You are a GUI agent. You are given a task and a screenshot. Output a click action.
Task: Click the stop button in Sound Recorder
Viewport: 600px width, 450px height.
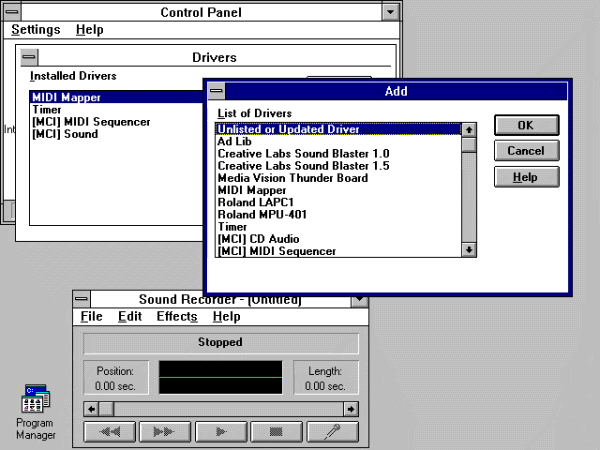[x=276, y=432]
